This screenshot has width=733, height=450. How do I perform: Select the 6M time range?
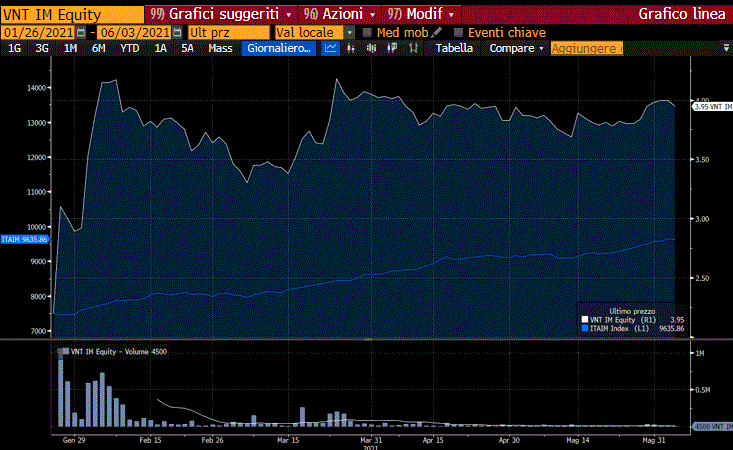[98, 48]
